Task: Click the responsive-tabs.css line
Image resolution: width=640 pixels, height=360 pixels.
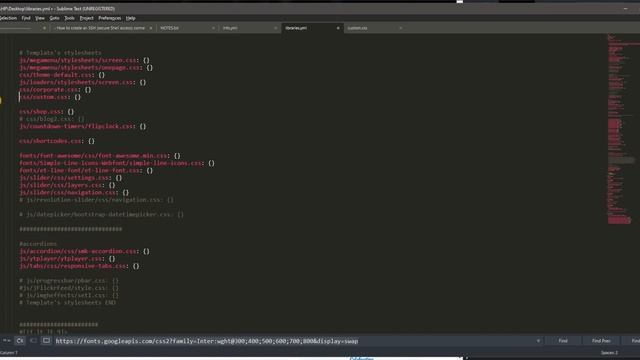Action: [x=79, y=266]
